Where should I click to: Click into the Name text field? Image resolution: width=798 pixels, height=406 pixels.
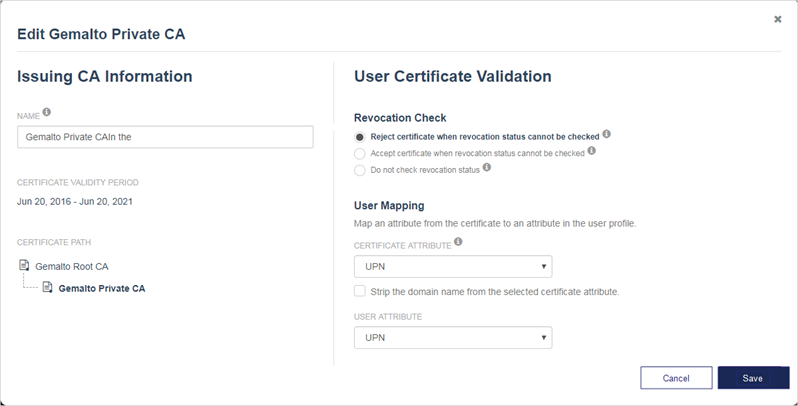[165, 137]
